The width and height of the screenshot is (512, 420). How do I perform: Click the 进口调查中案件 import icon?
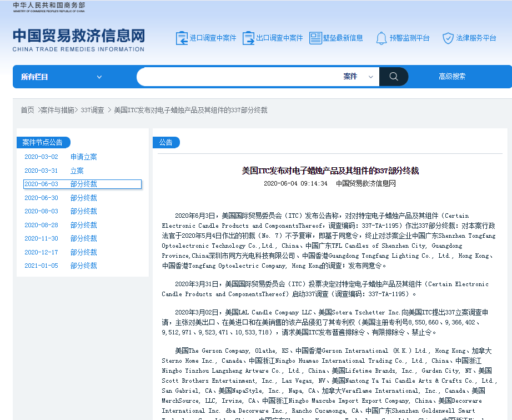tap(182, 38)
